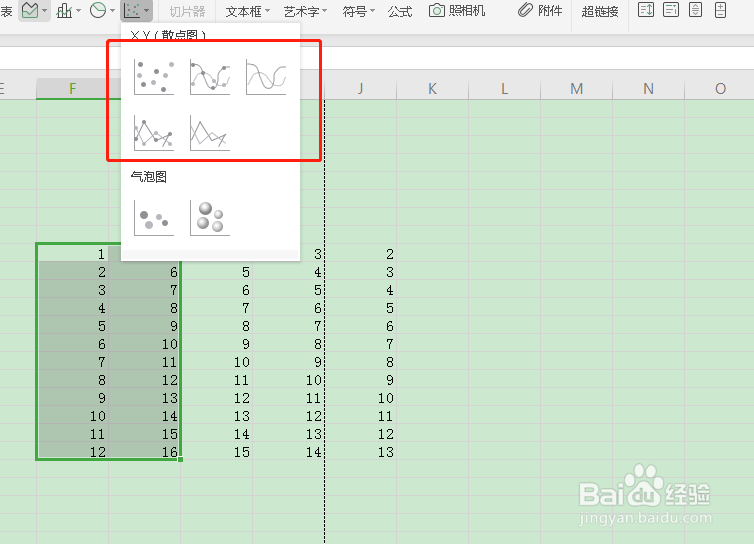This screenshot has width=754, height=544.
Task: Expand the line chart dropdown arrow
Action: click(44, 10)
